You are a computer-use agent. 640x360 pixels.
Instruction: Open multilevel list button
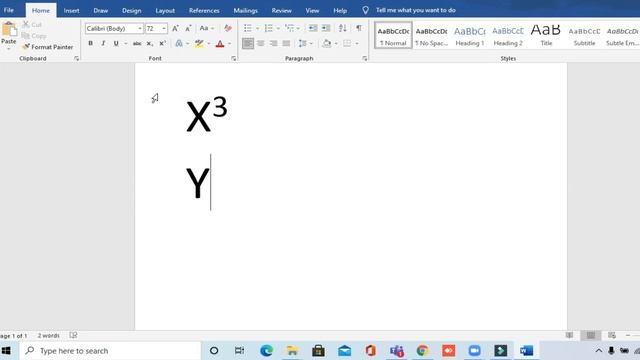(290, 28)
